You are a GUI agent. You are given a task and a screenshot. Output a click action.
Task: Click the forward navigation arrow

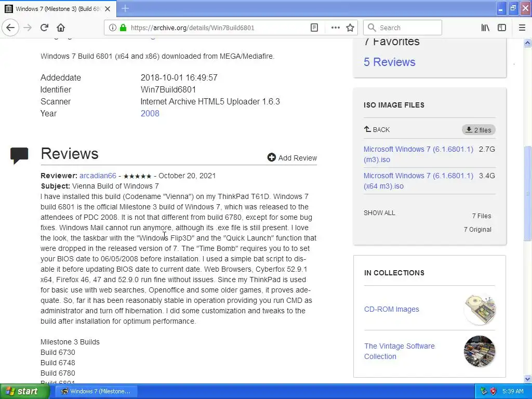pyautogui.click(x=28, y=28)
